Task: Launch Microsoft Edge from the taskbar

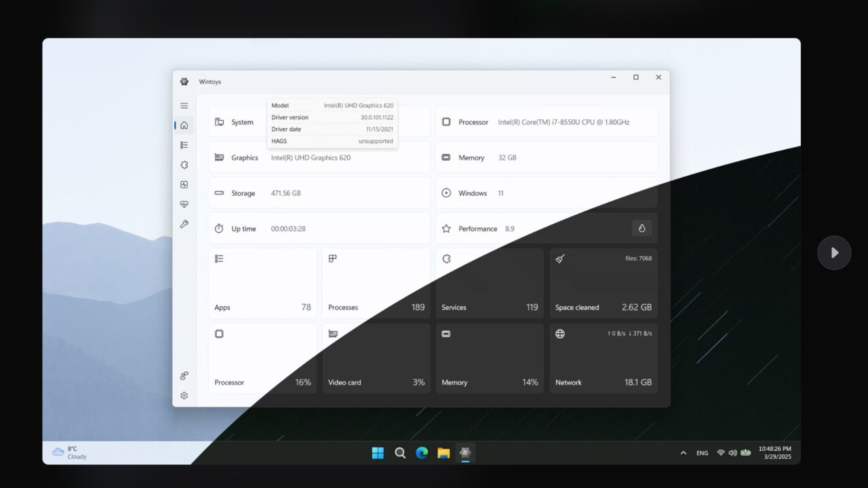Action: coord(422,453)
